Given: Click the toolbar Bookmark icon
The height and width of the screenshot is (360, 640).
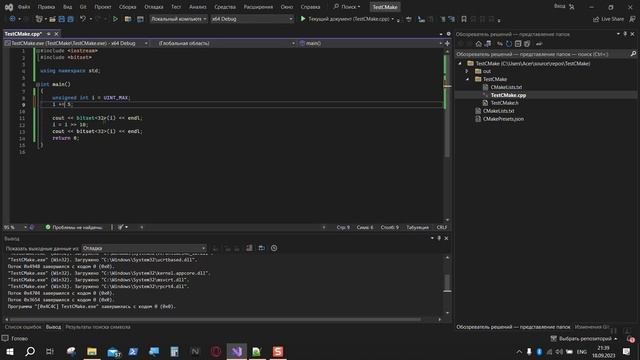Looking at the screenshot, I should tap(464, 19).
